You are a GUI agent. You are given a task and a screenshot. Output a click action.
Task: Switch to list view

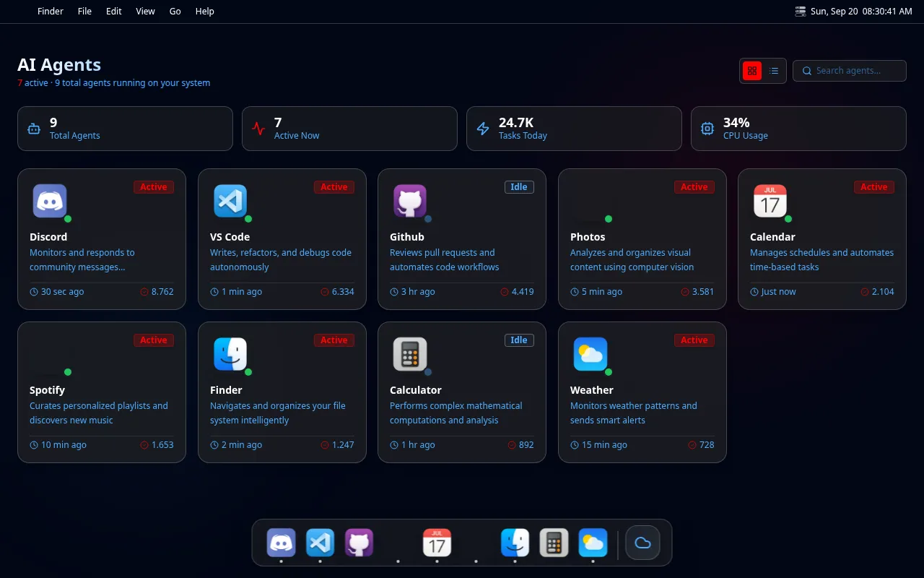[x=774, y=71]
